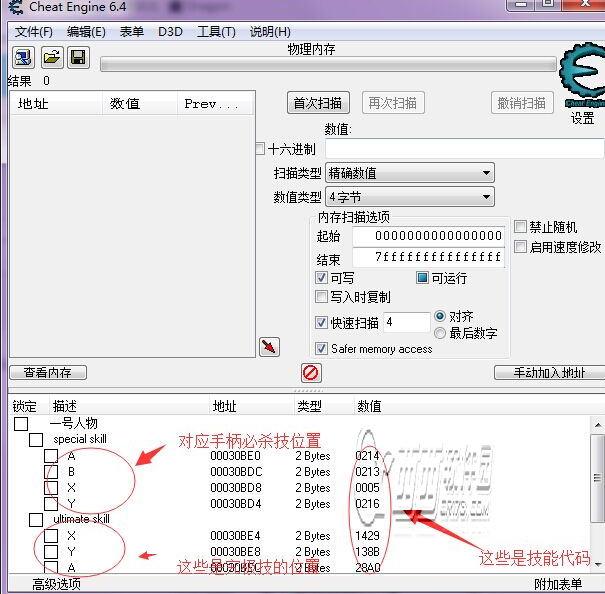The image size is (605, 594).
Task: Click the address list vertical scrollbar thumb
Action: pos(597,478)
